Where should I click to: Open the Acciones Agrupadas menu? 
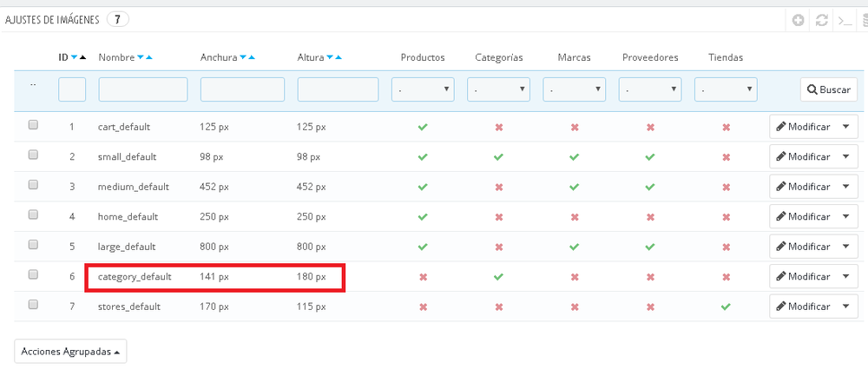(x=70, y=352)
